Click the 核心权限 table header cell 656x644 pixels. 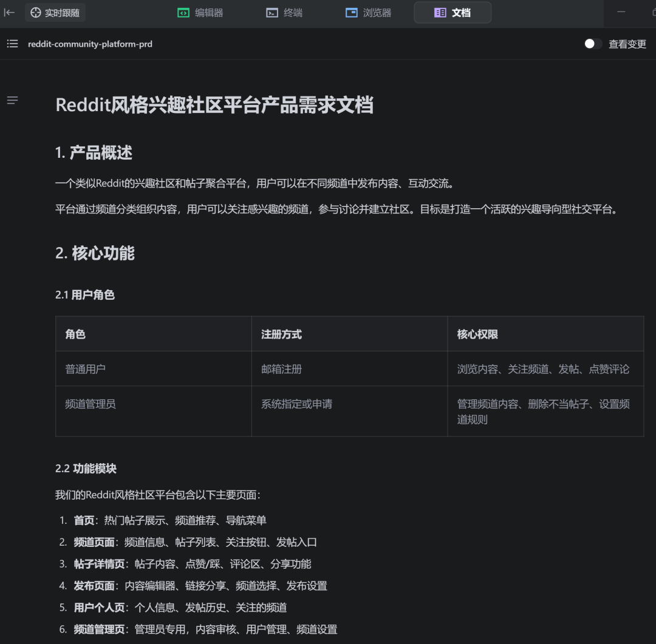point(545,334)
